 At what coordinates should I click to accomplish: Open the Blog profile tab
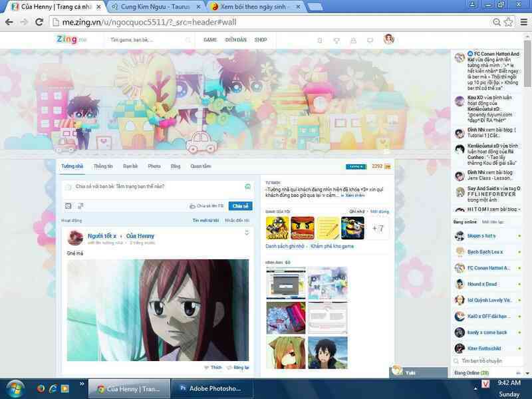176,166
